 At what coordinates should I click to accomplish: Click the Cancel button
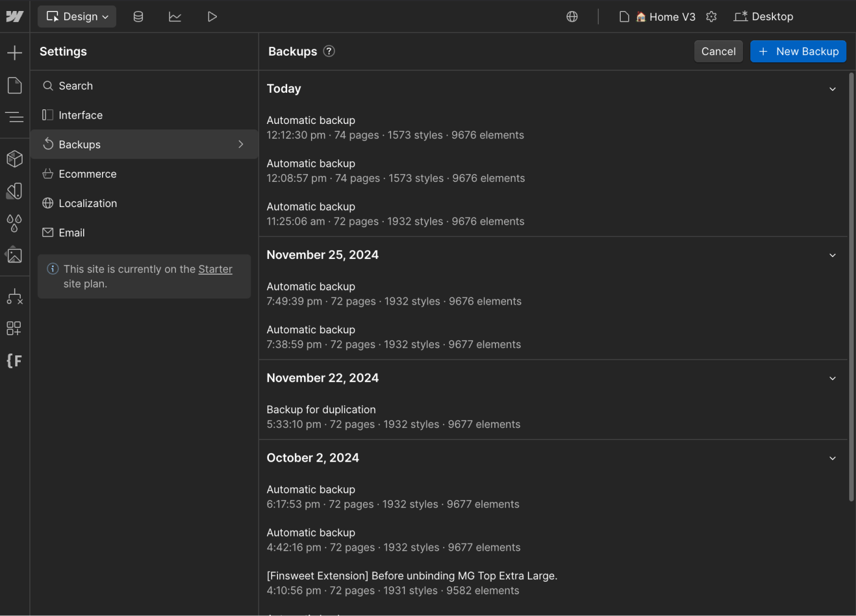(x=718, y=51)
